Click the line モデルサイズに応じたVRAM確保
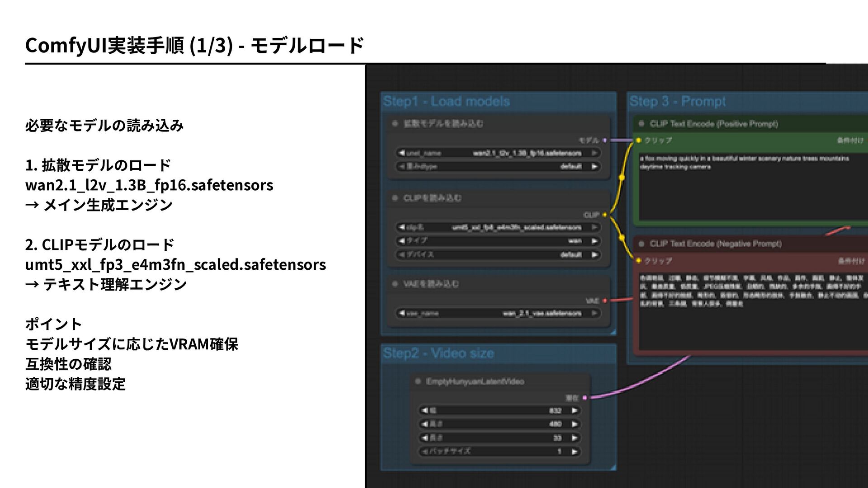 coord(132,344)
